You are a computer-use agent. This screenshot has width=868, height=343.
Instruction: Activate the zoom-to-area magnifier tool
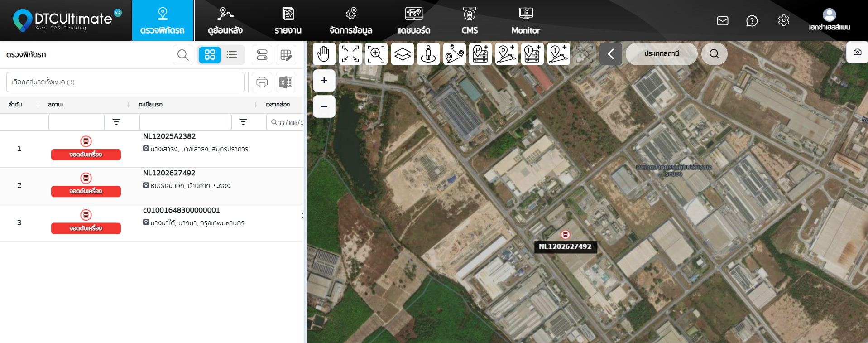376,54
